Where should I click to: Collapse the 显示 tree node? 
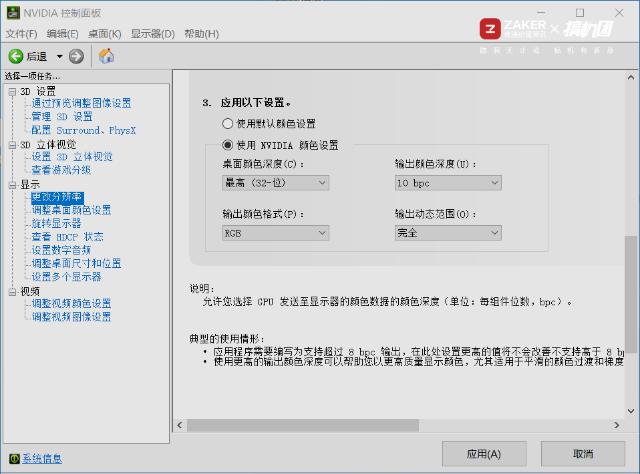click(13, 185)
